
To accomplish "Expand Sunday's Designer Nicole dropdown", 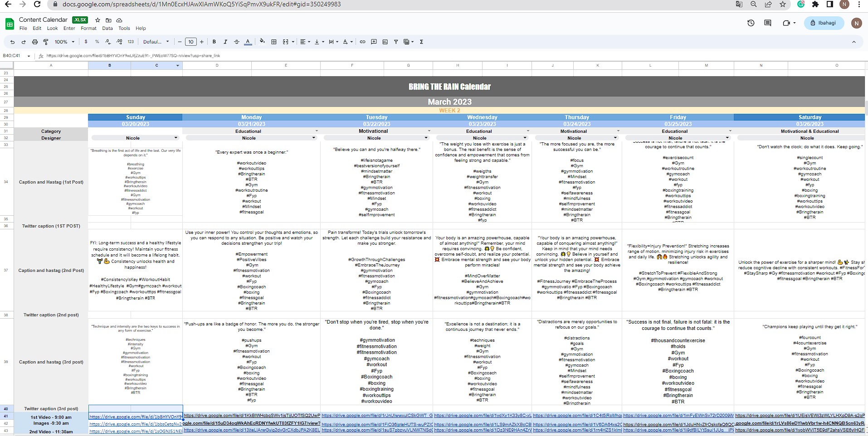I will (x=176, y=138).
